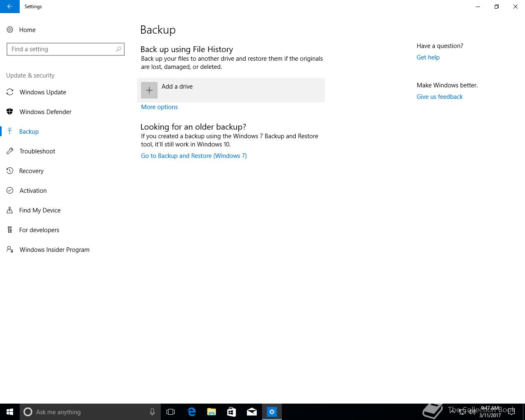Select the Find My Device person icon
Screen dimensions: 525x420
pyautogui.click(x=10, y=210)
